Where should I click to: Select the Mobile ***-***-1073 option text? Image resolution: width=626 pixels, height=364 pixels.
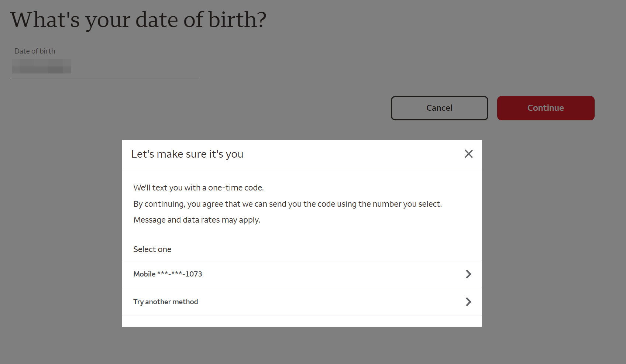168,274
